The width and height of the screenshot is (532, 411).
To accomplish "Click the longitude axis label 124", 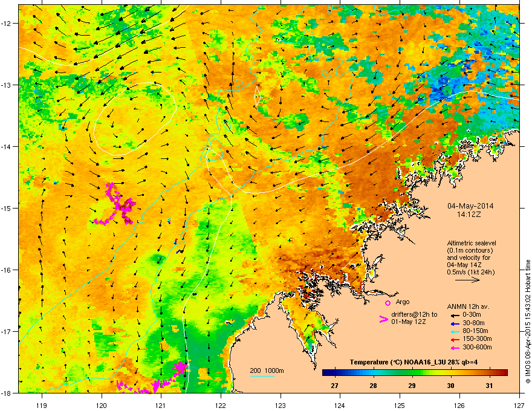I will 340,405.
